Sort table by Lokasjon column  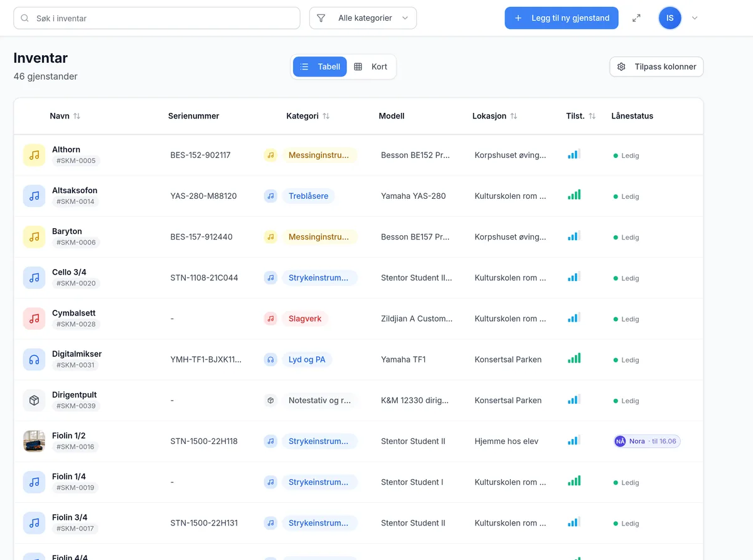coord(495,116)
